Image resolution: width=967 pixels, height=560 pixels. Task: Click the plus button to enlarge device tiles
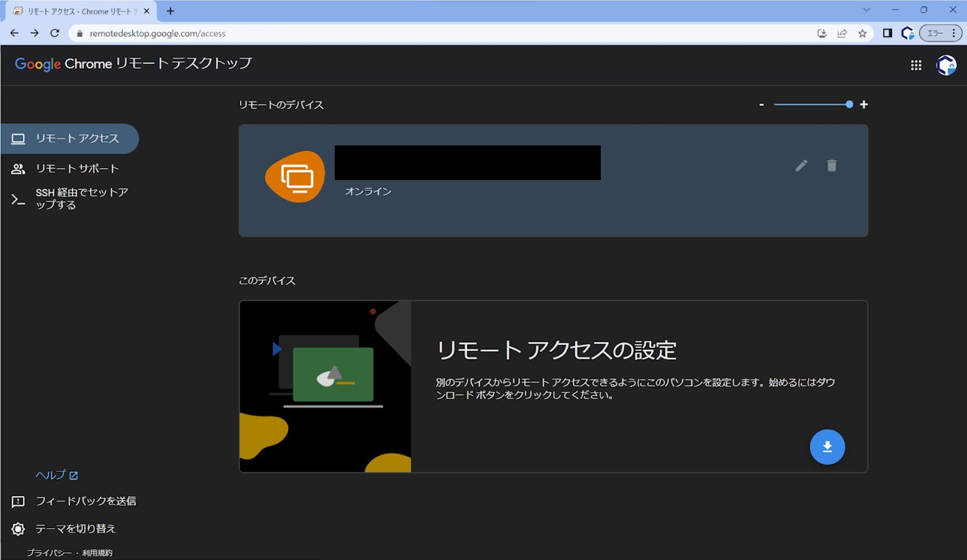[x=864, y=105]
